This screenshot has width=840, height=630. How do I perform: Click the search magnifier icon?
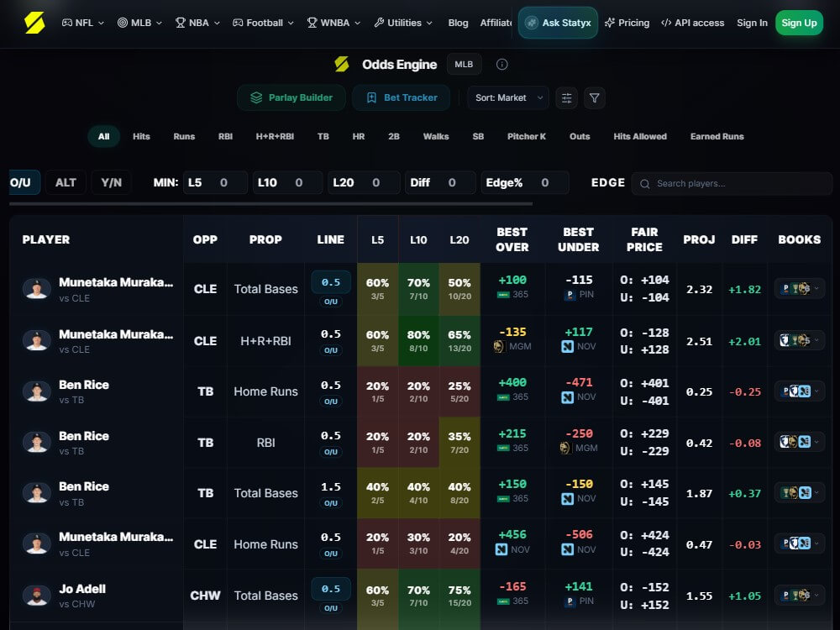click(x=645, y=184)
